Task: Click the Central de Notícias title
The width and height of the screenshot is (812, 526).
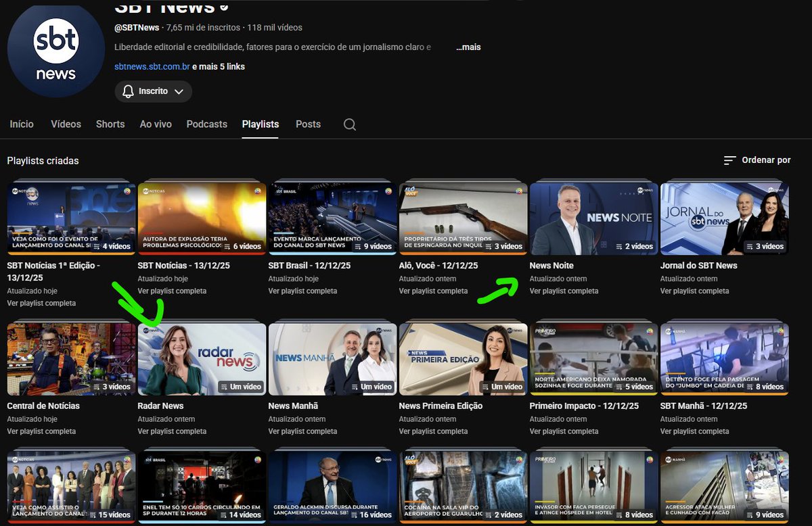Action: pos(43,406)
